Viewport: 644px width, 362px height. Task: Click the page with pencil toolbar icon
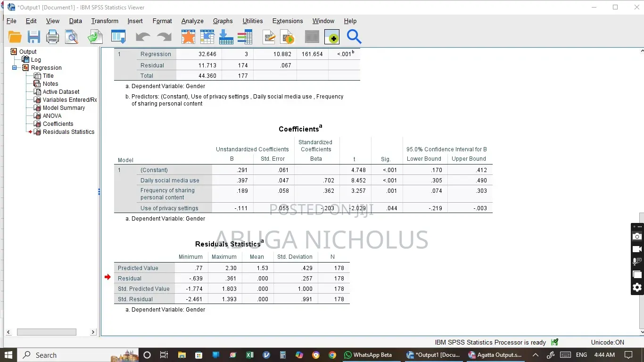click(269, 37)
